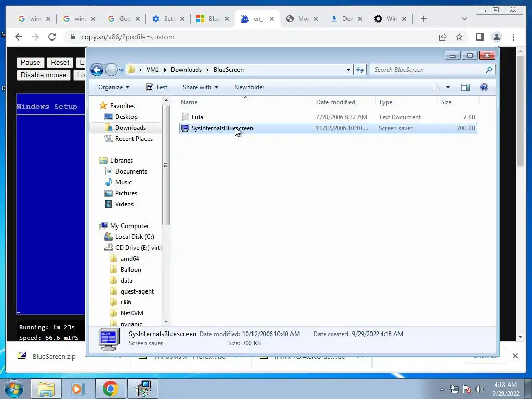Create a New folder
This screenshot has width=532, height=399.
coord(249,87)
